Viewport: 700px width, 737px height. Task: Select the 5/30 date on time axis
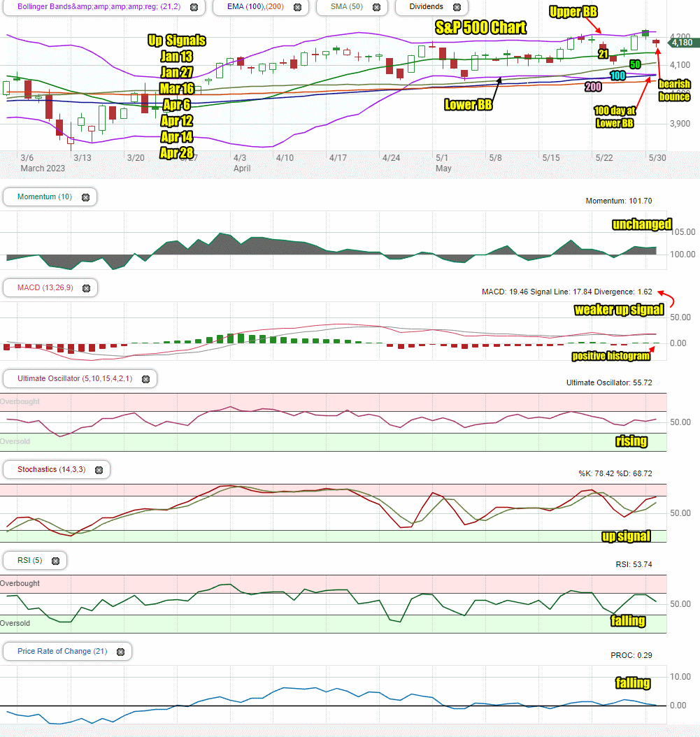[x=657, y=158]
